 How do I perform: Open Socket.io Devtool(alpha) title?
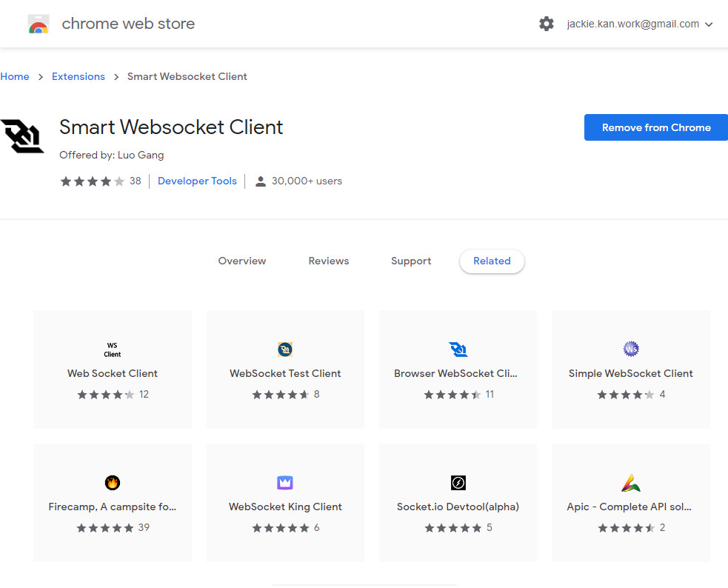(458, 507)
